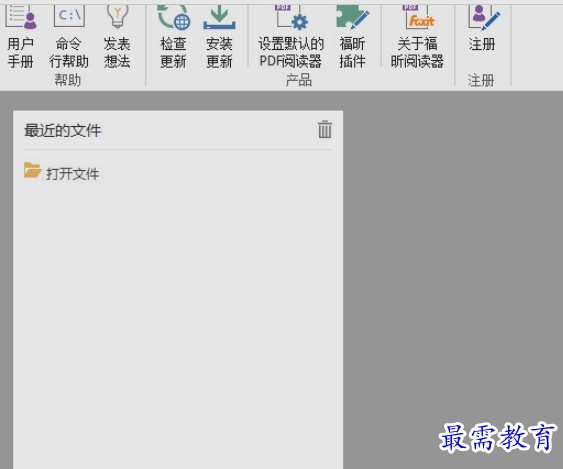The width and height of the screenshot is (563, 469).
Task: Open 福昕插件 plugins
Action: pyautogui.click(x=353, y=36)
